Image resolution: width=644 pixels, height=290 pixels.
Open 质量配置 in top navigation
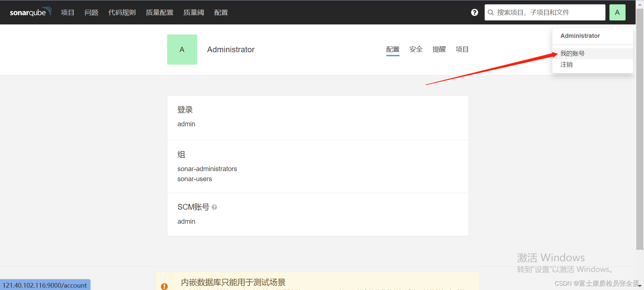(x=160, y=12)
